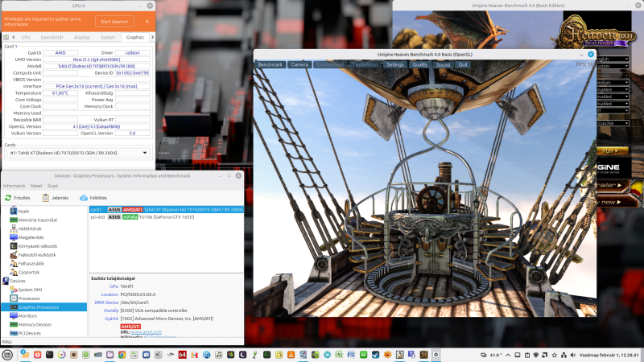Select Processzor in the sidebar tree

pyautogui.click(x=29, y=298)
